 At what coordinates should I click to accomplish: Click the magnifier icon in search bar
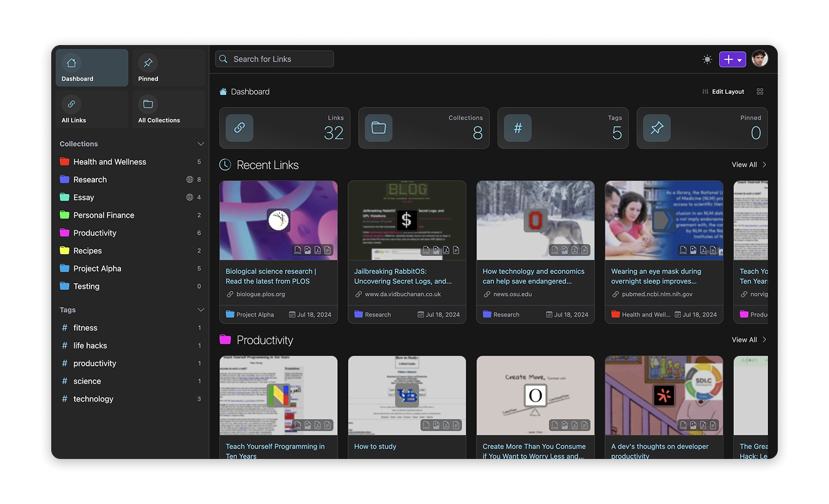pos(224,59)
